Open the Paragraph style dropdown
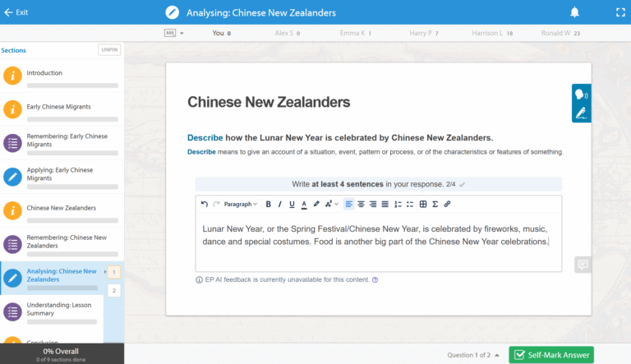This screenshot has width=631, height=364. tap(240, 204)
